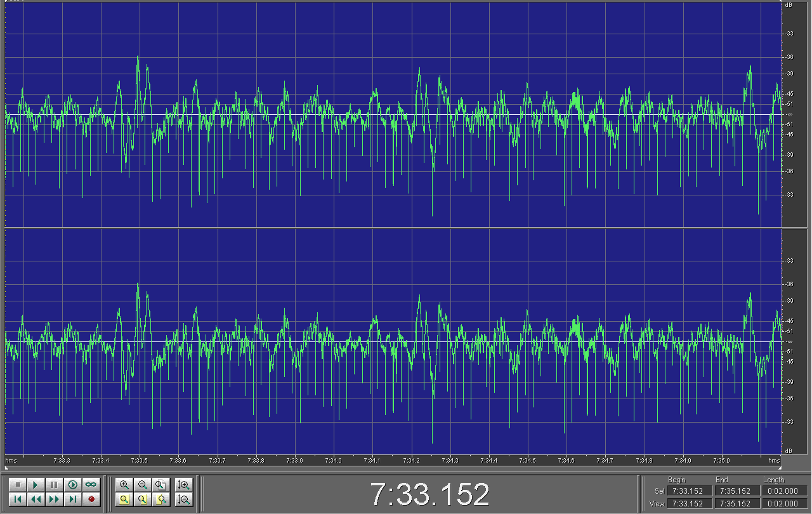Click the Rewind button

pos(36,499)
